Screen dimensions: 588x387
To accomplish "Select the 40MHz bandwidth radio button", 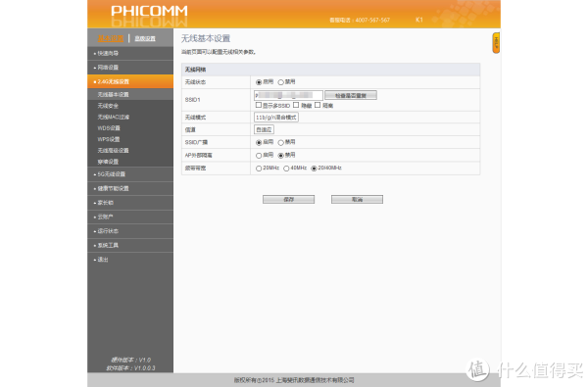I will click(x=286, y=169).
